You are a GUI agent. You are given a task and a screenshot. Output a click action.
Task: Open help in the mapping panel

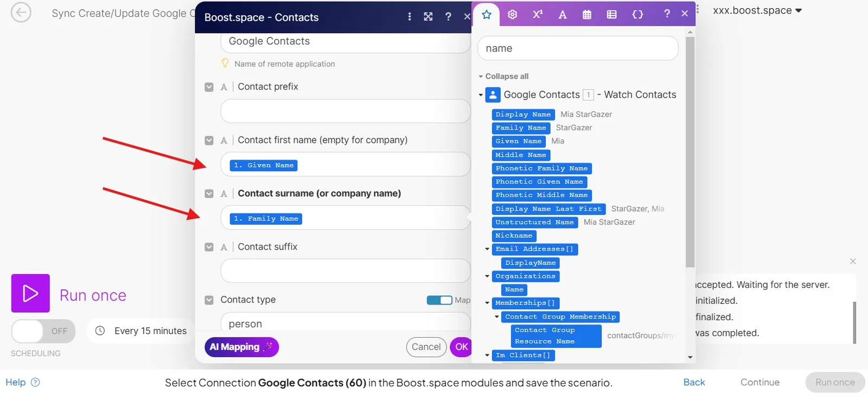click(667, 14)
